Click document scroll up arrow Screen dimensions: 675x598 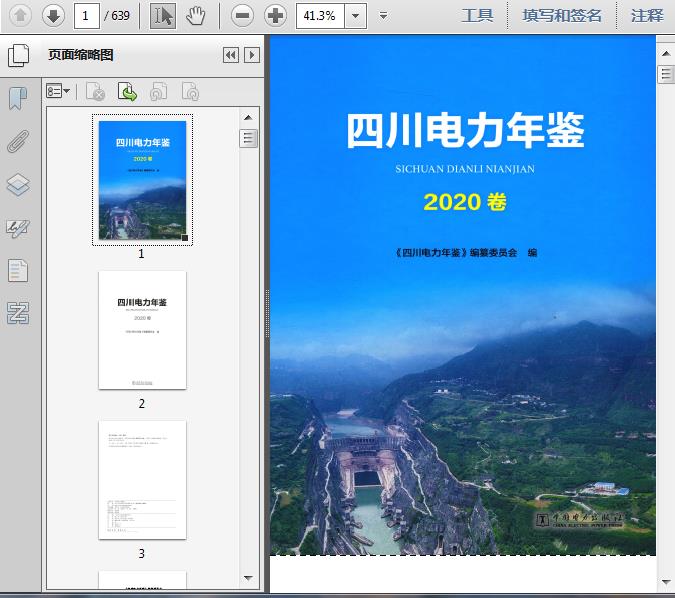coord(666,54)
